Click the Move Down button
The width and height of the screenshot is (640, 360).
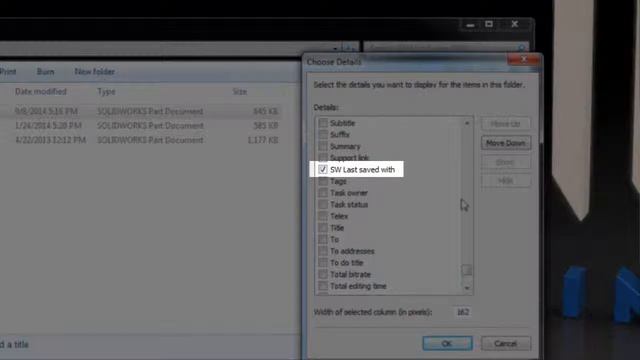coord(506,143)
